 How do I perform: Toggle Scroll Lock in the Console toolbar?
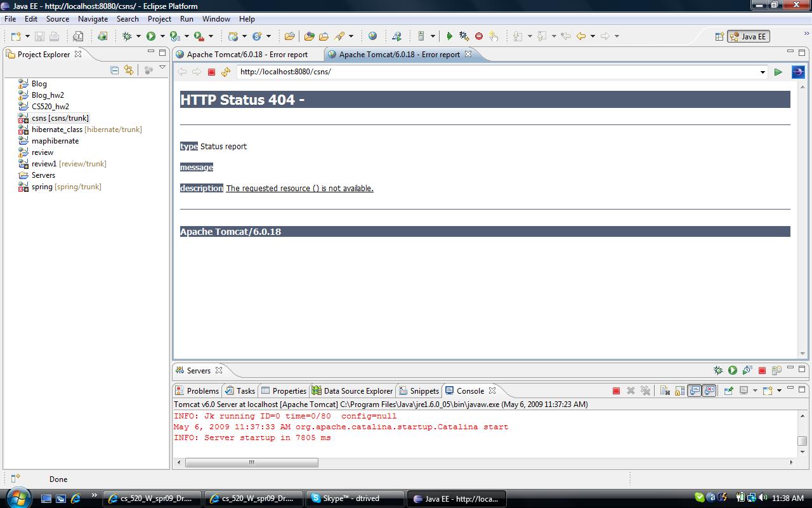(x=679, y=391)
